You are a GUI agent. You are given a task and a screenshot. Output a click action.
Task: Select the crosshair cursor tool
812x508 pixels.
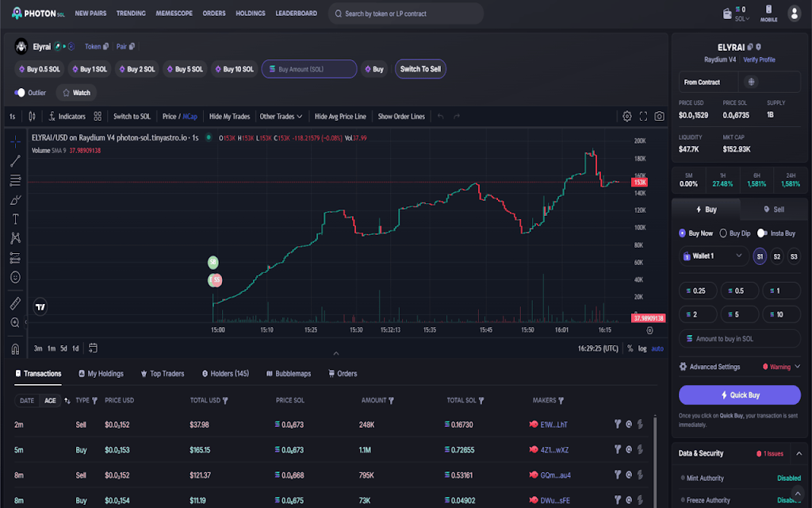[16, 141]
